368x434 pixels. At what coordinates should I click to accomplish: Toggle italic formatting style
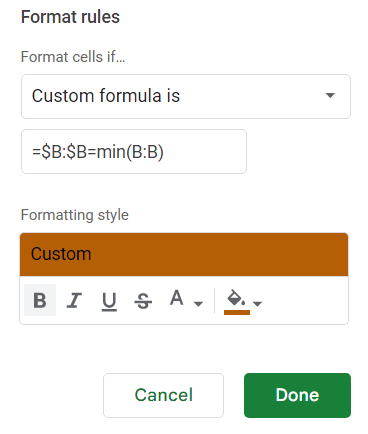[x=74, y=300]
